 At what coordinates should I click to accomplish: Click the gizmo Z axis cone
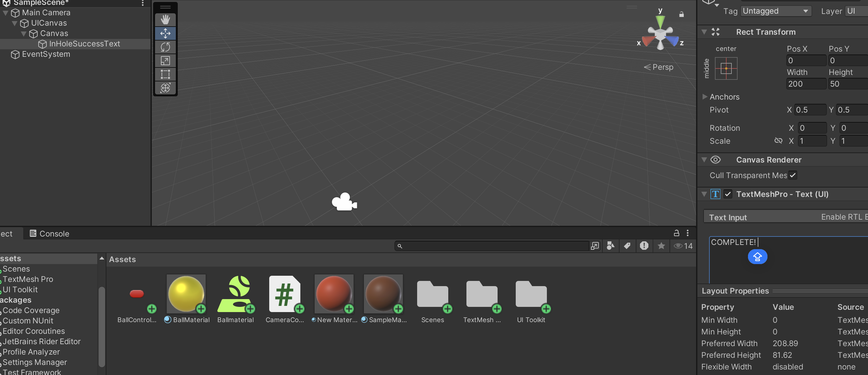pyautogui.click(x=672, y=41)
